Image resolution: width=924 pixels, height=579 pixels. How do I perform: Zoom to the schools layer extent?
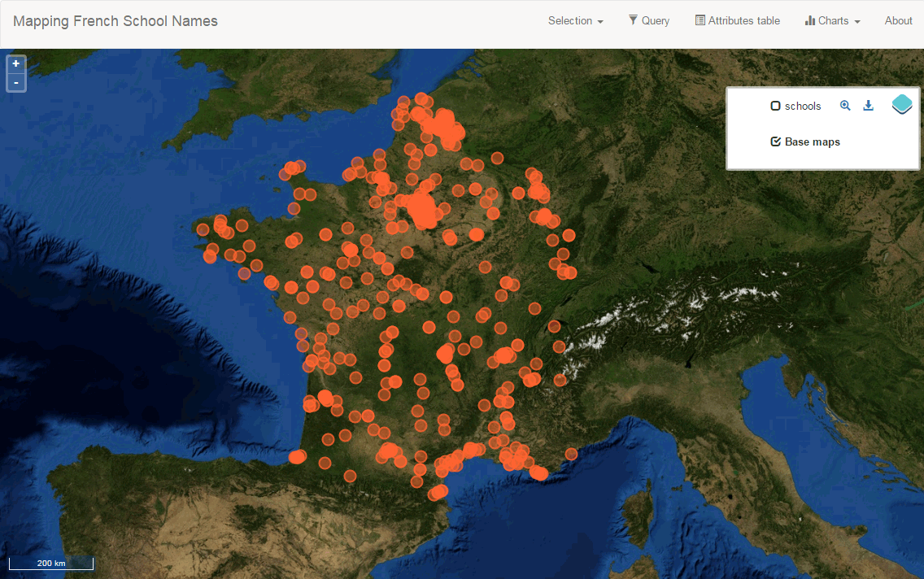845,106
